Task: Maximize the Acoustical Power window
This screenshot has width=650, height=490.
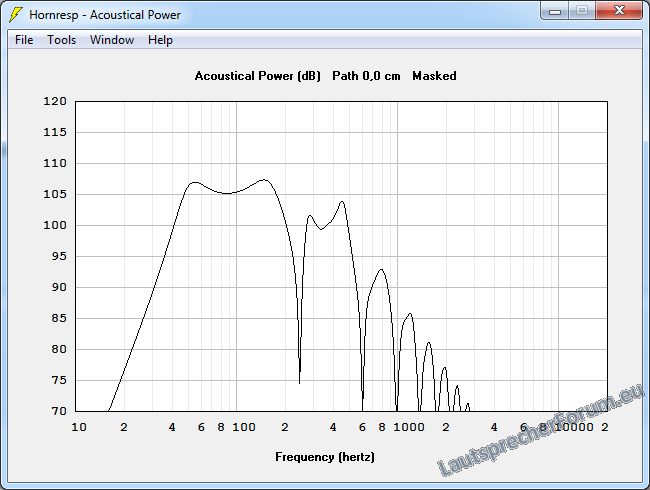Action: pos(582,11)
